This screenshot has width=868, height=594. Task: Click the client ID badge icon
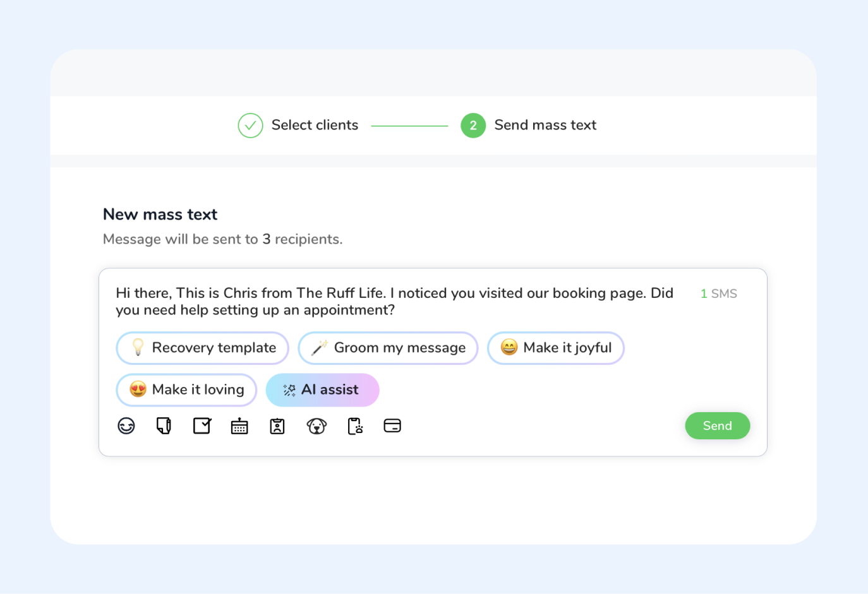277,427
